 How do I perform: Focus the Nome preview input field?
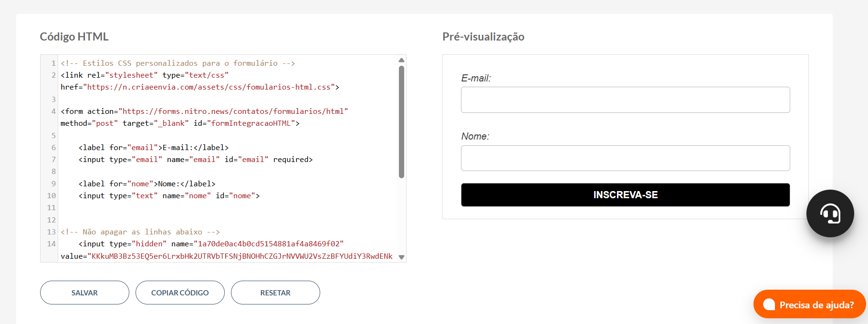coord(625,158)
